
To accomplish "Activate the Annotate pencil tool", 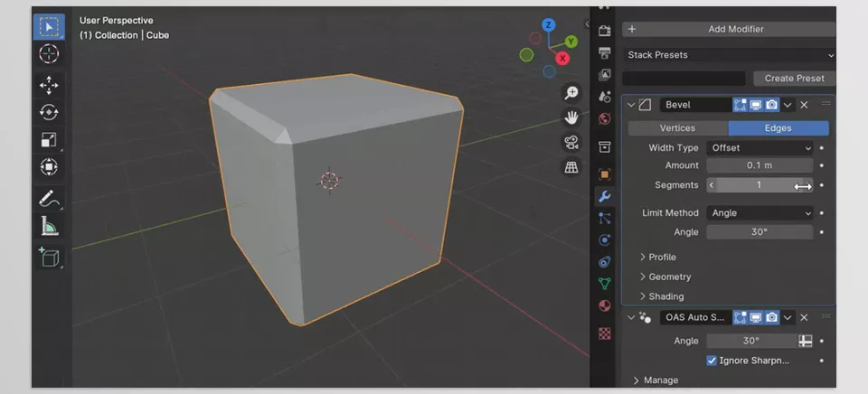I will coord(49,198).
